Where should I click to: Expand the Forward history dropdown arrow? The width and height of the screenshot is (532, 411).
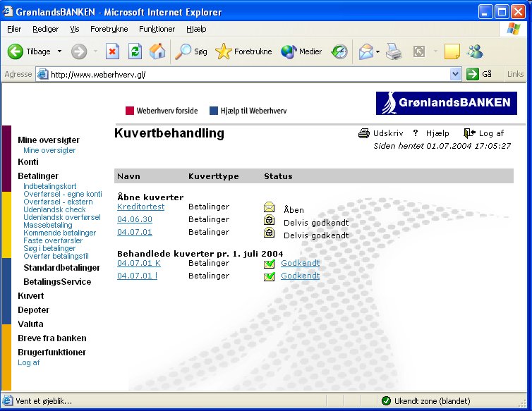point(96,51)
